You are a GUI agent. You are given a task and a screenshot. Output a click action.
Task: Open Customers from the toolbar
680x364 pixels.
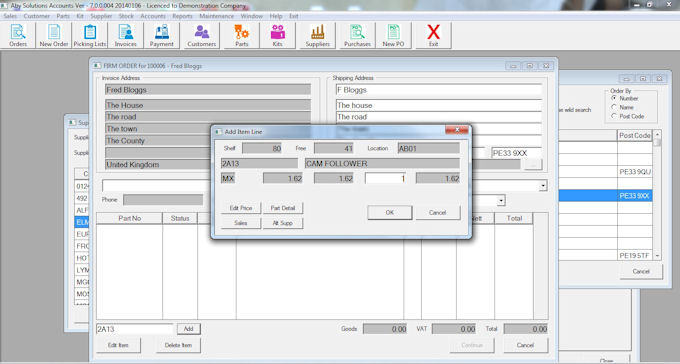click(202, 35)
